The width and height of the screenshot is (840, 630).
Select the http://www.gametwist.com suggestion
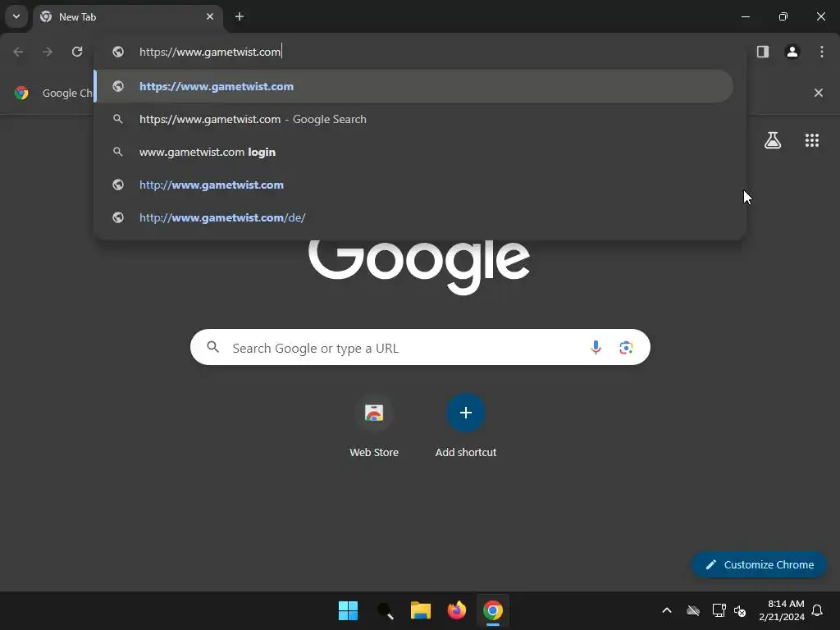(413, 185)
